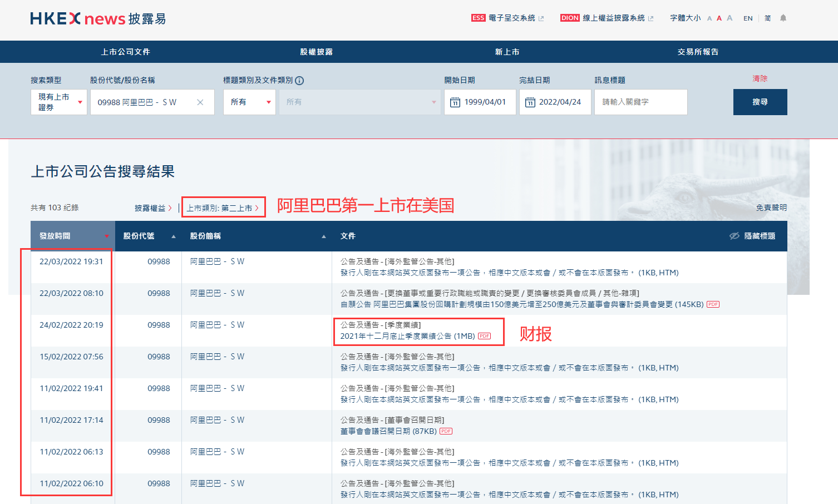This screenshot has height=504, width=838.
Task: Open the 11/02/2022 06:13 overseas regulatory announcement
Action: (509, 463)
